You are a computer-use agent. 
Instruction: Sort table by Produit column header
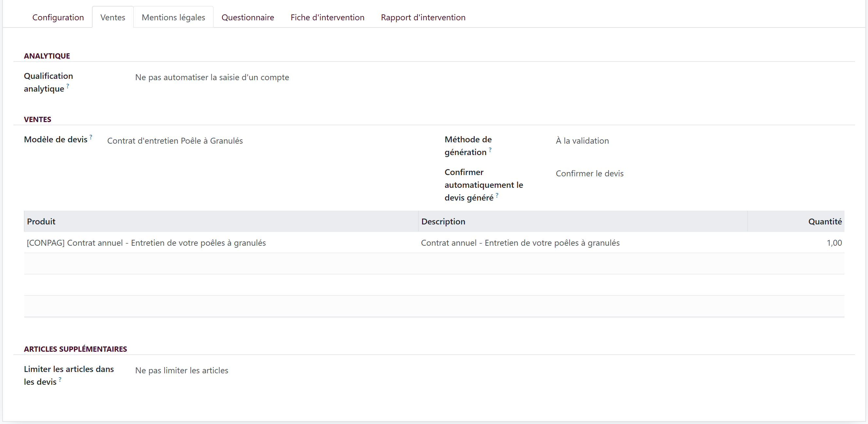(221, 221)
